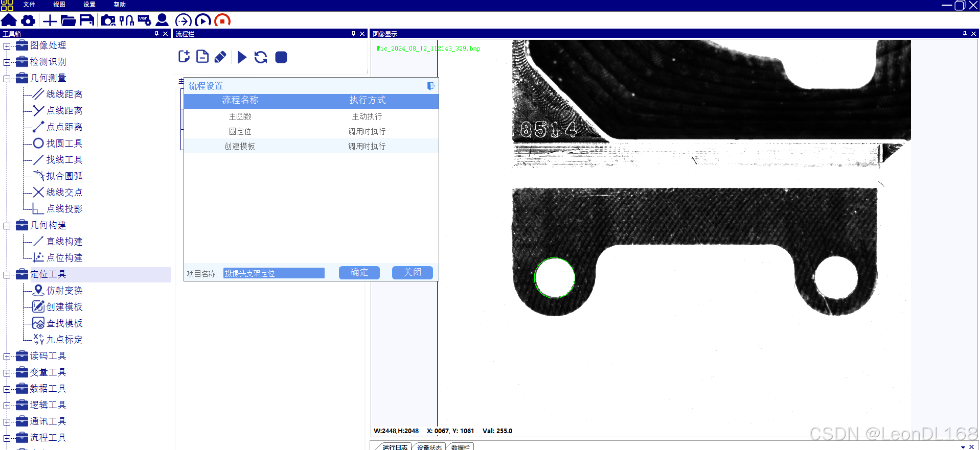This screenshot has height=450, width=980.
Task: Open a project with the folder icon
Action: 68,20
